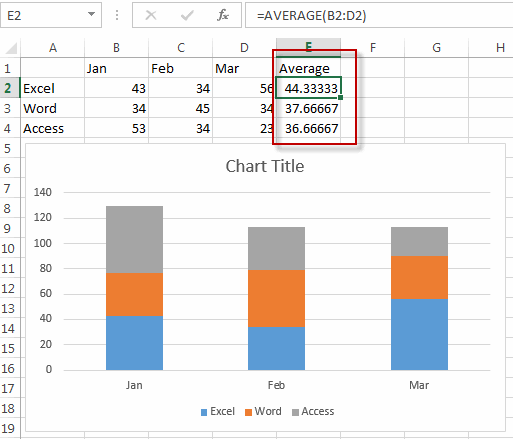Screen dimensions: 513x439
Task: Click the Mar header cell D1
Action: coord(244,68)
